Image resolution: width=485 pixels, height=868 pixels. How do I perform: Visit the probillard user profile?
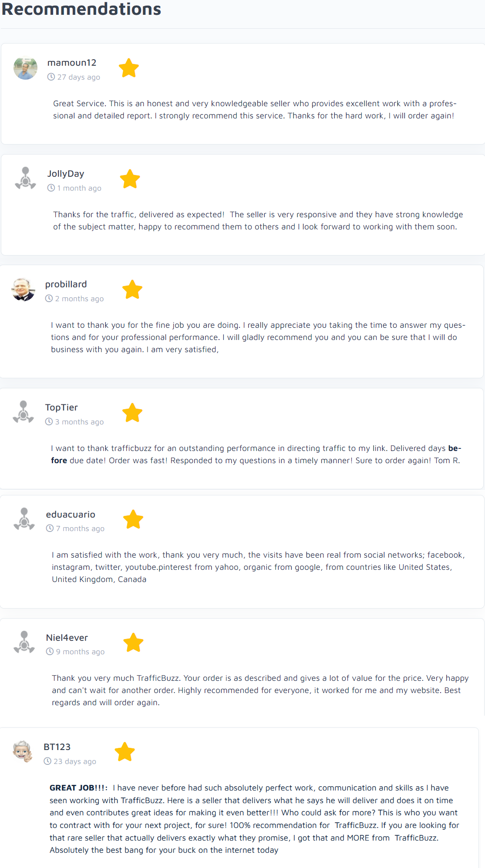tap(66, 284)
